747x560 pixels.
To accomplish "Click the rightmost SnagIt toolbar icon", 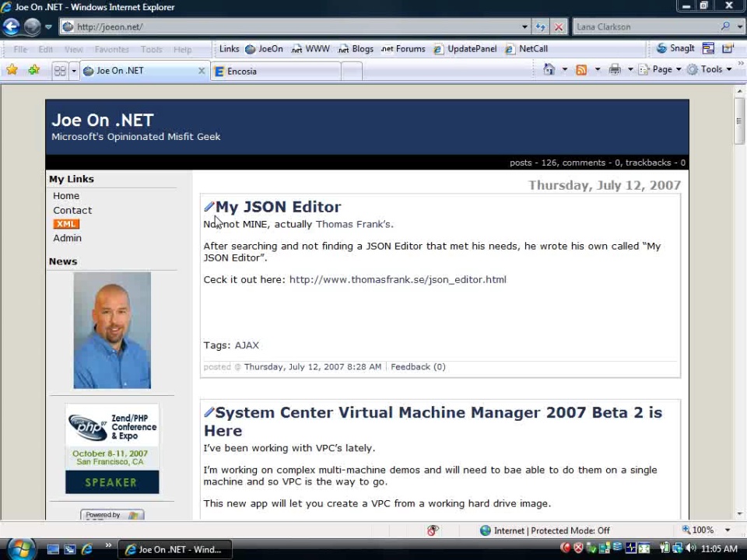I will 728,48.
